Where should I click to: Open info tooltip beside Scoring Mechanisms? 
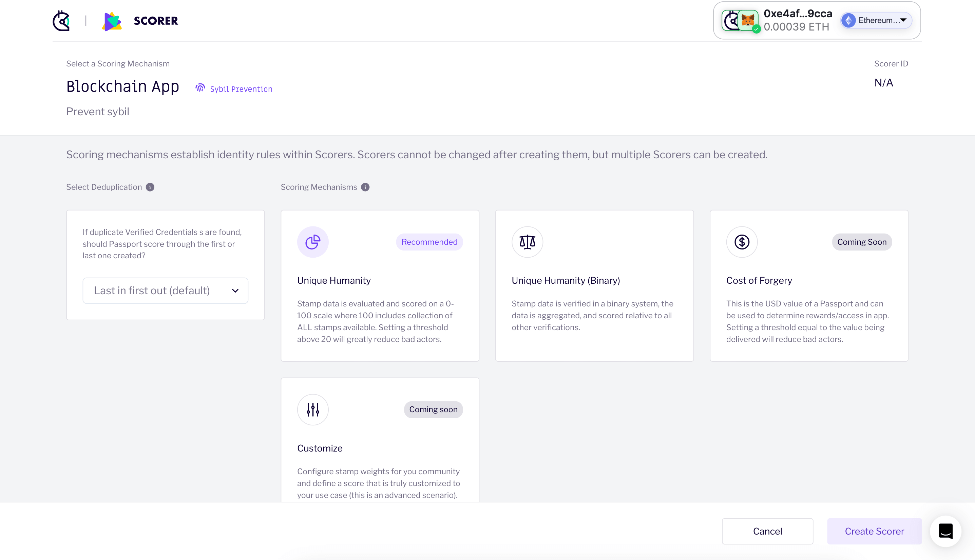365,187
